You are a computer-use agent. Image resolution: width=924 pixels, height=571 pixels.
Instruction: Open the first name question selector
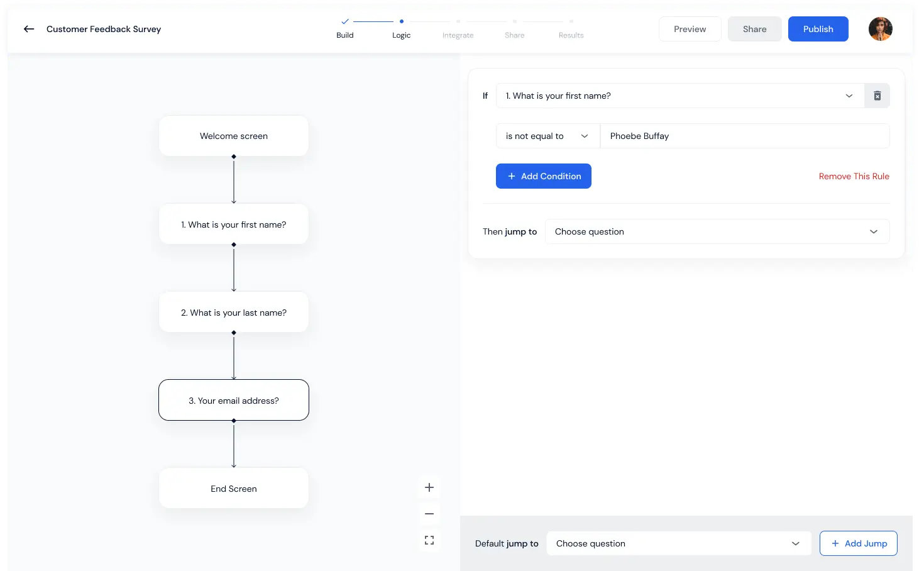coord(679,96)
